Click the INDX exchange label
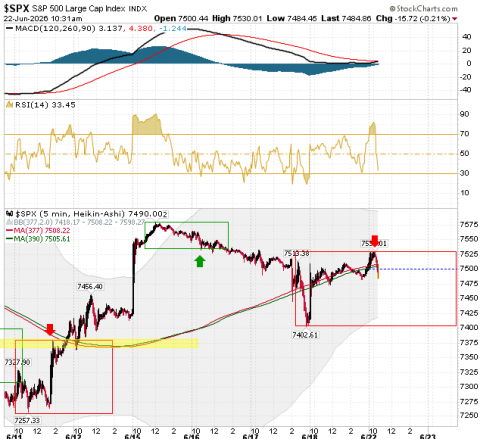 pyautogui.click(x=138, y=9)
